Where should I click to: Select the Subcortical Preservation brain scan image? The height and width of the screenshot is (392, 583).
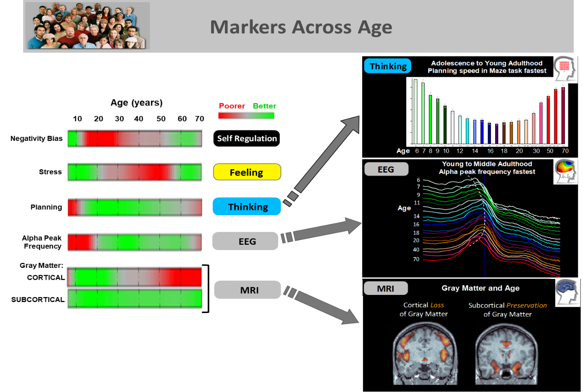click(507, 354)
